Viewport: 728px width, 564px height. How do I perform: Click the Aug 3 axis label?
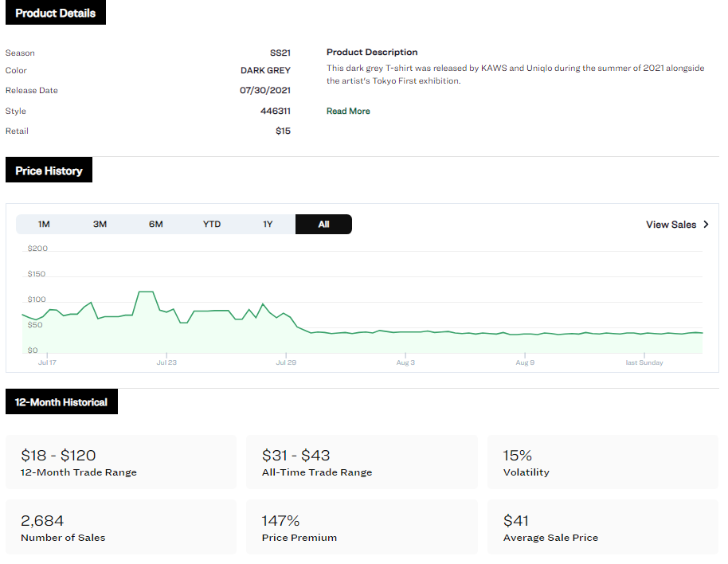(x=405, y=362)
